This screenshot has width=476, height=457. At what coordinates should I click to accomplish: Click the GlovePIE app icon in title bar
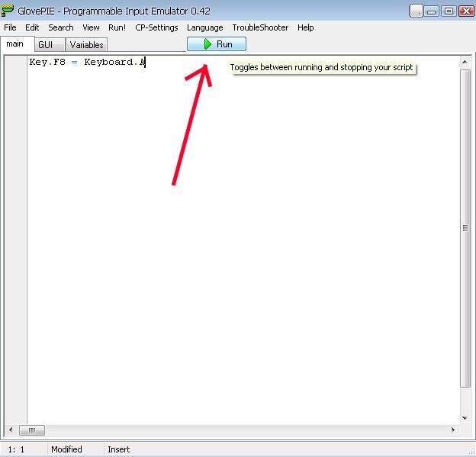pyautogui.click(x=8, y=11)
